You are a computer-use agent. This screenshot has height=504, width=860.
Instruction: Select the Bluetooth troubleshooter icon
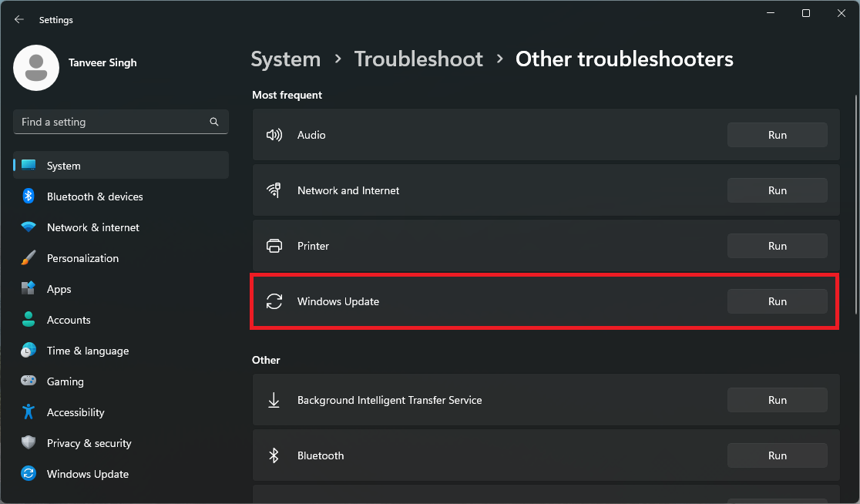point(274,455)
